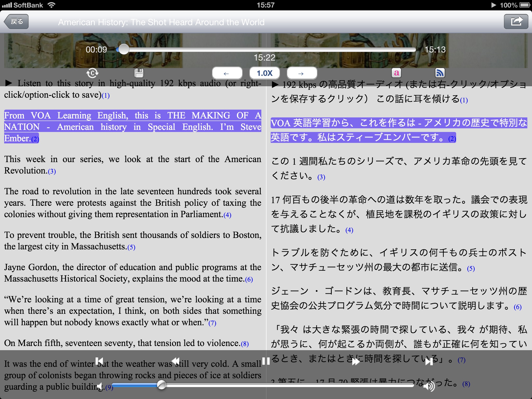Open the blue RSS feed icon
Viewport: 532px width, 399px height.
440,73
